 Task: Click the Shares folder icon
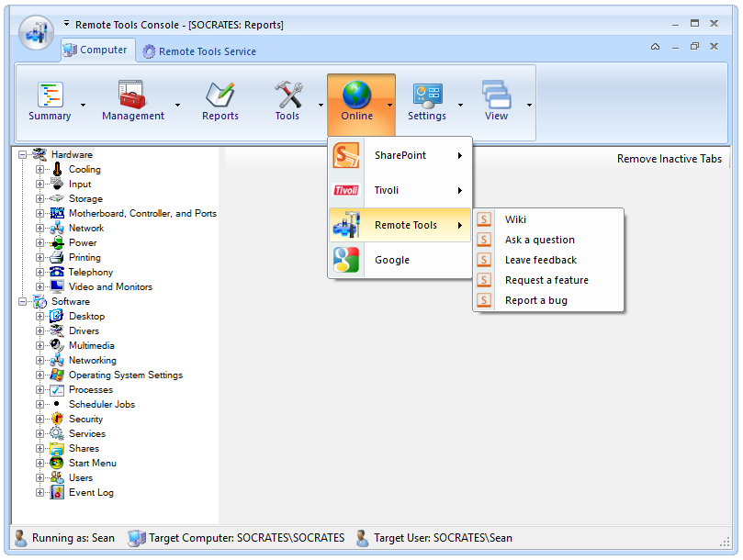57,448
